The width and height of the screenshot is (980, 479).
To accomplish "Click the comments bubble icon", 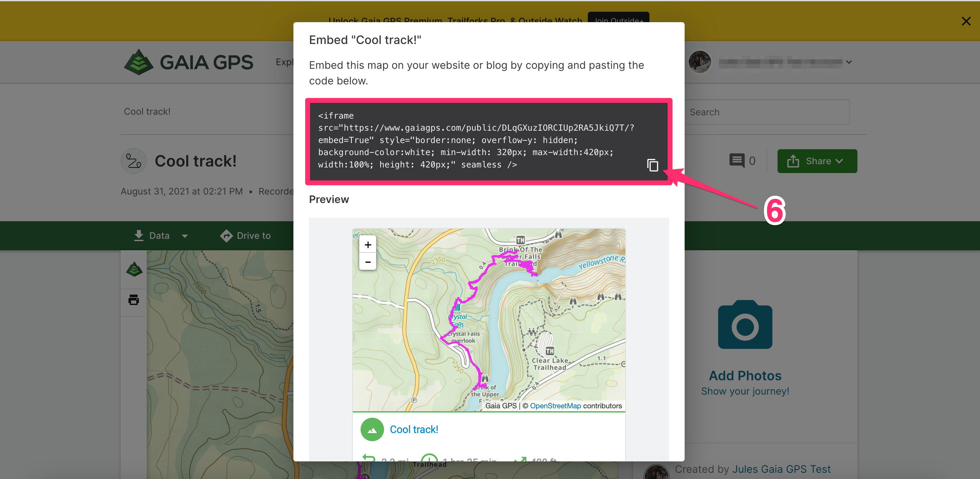I will tap(736, 160).
